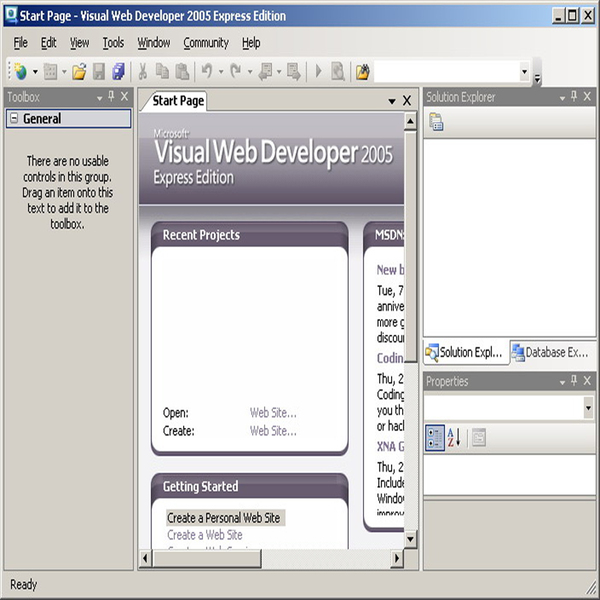Image resolution: width=600 pixels, height=600 pixels.
Task: Open the Tools menu
Action: (x=113, y=43)
